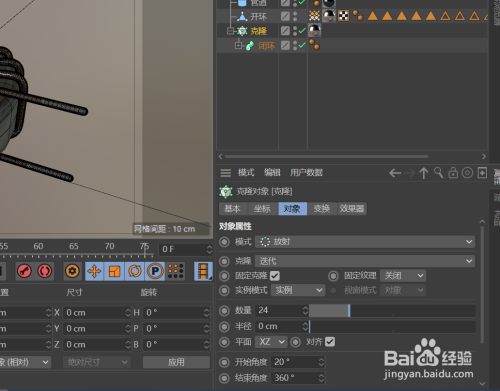500x391 pixels.
Task: Select the 克隆 cloner object icon in tree
Action: 242,31
